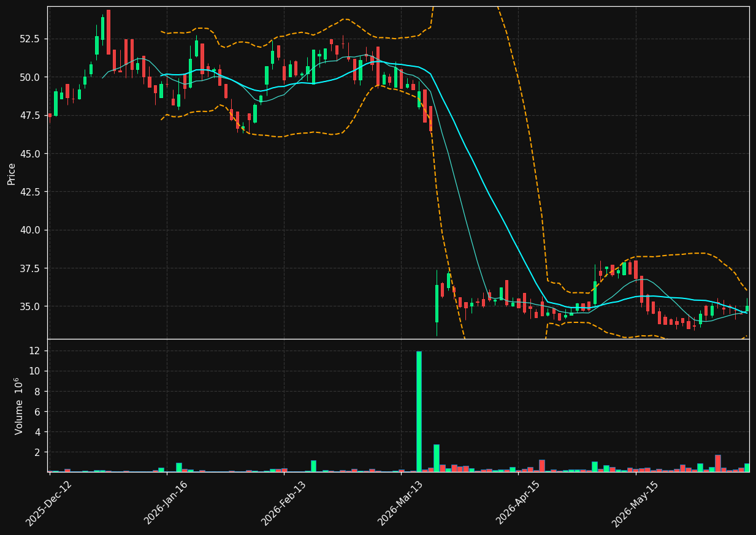Click the 37.5 price axis label
This screenshot has width=756, height=535.
29,268
